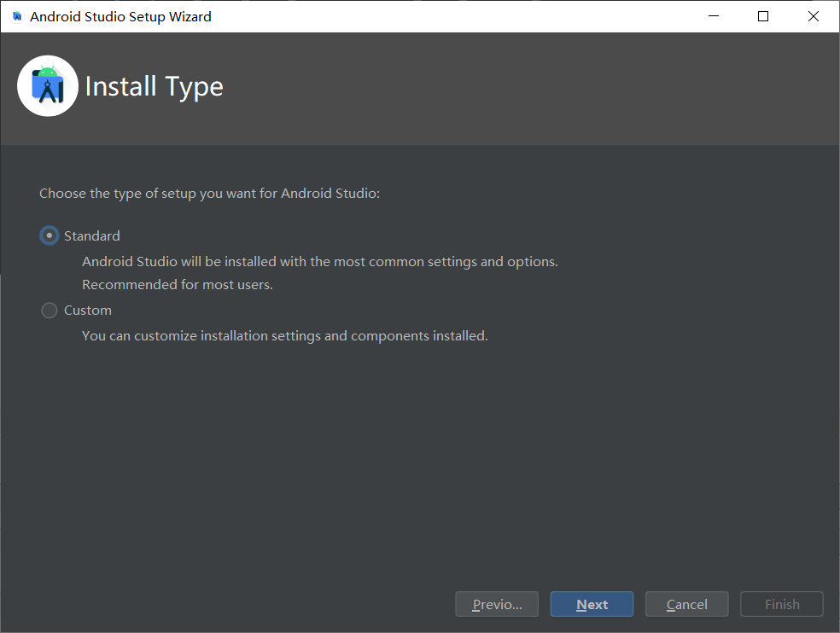This screenshot has height=633, width=840.
Task: Go back with the Previous button
Action: [497, 604]
